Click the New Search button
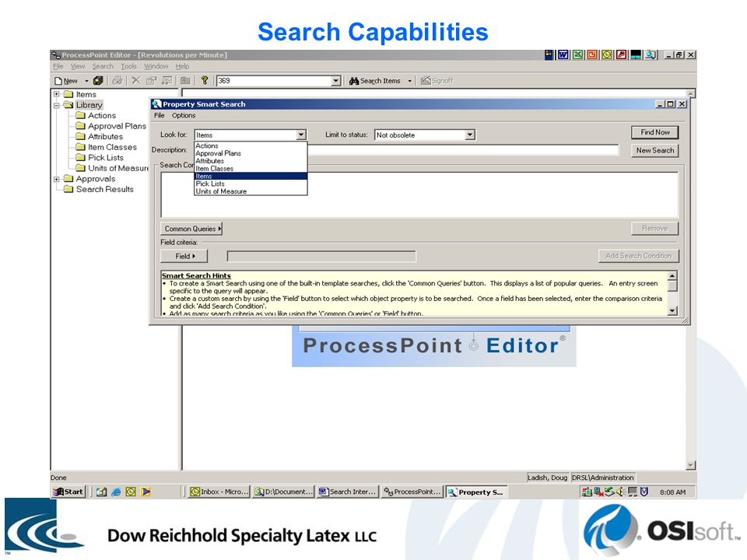The image size is (747, 560). [655, 150]
